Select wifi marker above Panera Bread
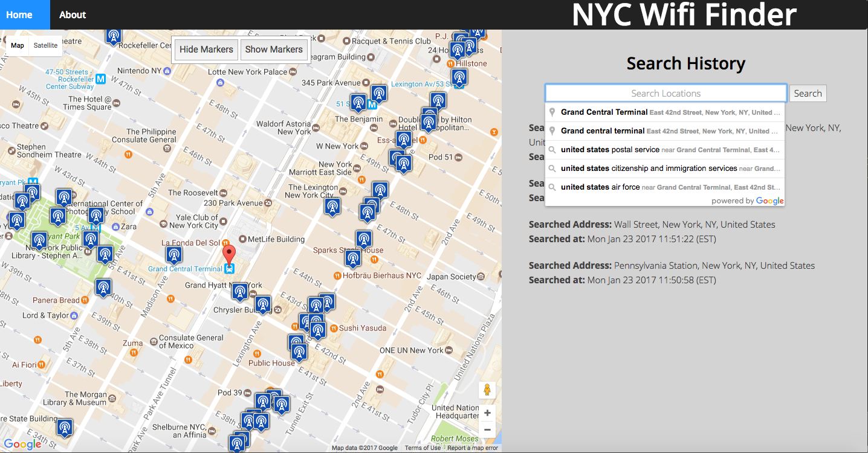This screenshot has height=453, width=868. [103, 288]
